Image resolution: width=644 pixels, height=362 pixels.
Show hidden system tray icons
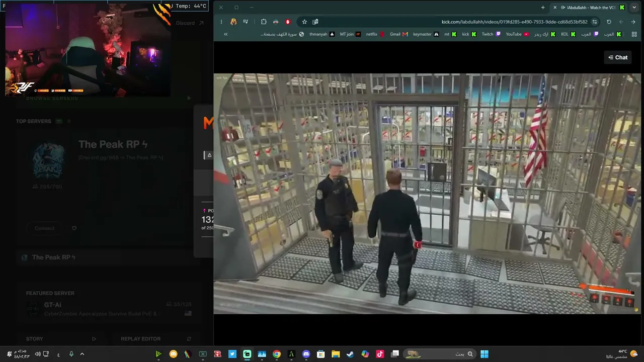point(82,354)
